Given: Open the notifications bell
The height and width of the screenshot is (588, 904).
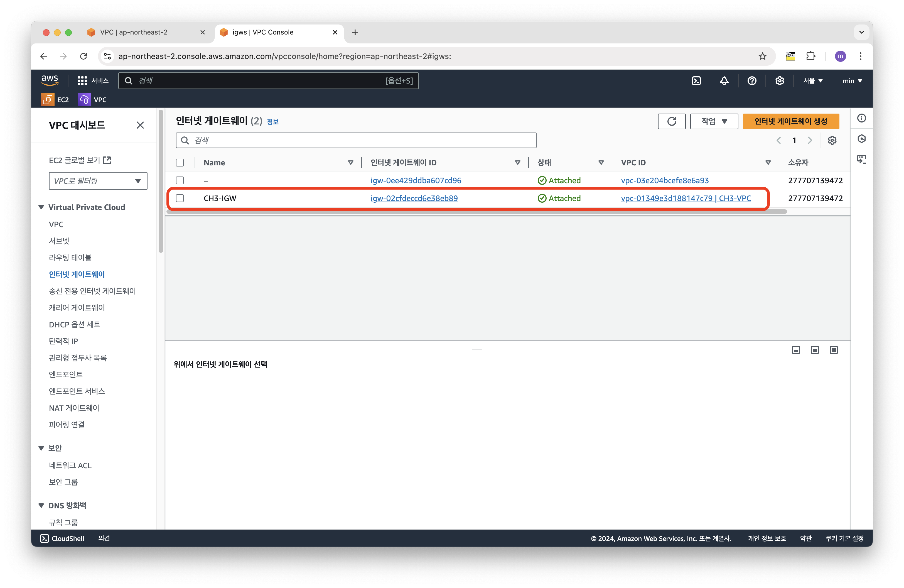Looking at the screenshot, I should [724, 81].
